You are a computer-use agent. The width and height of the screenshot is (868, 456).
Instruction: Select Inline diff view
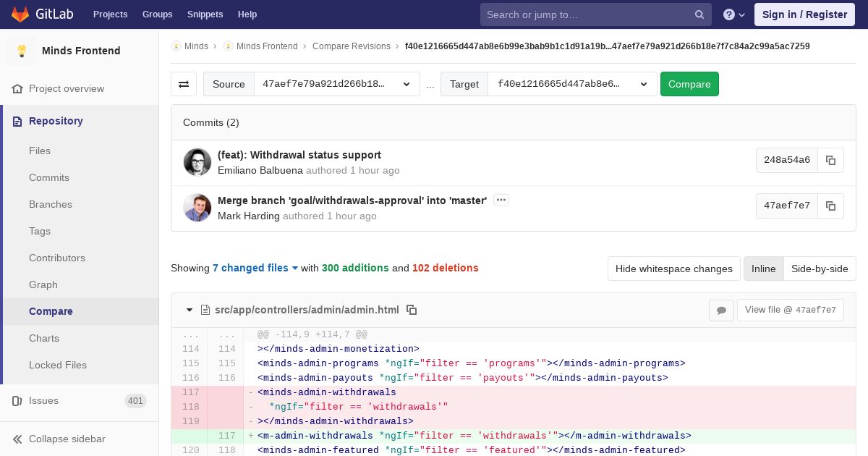point(763,269)
